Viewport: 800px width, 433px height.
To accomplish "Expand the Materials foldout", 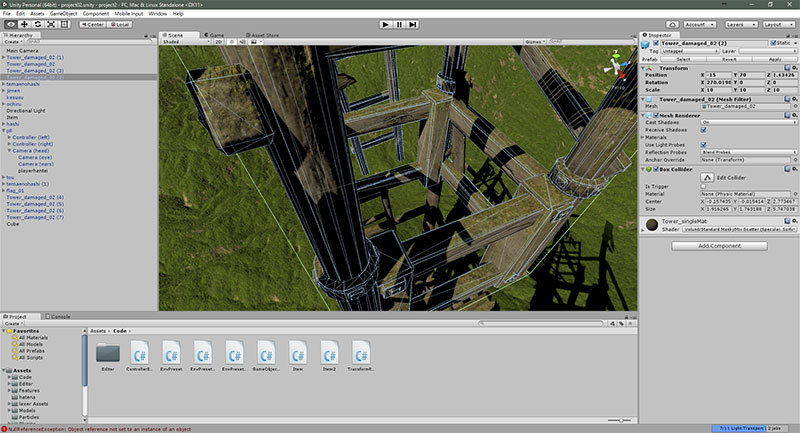I will coord(642,137).
